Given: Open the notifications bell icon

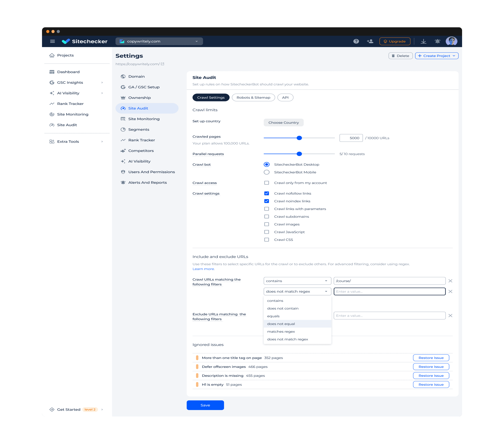Looking at the screenshot, I should 437,41.
